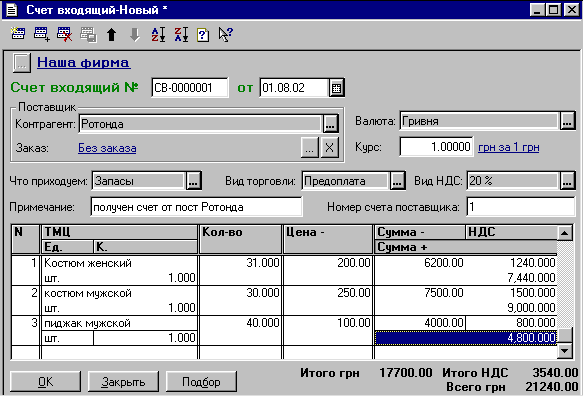The height and width of the screenshot is (396, 583).
Task: Click total with VAT cell 9,000.000
Action: point(466,308)
